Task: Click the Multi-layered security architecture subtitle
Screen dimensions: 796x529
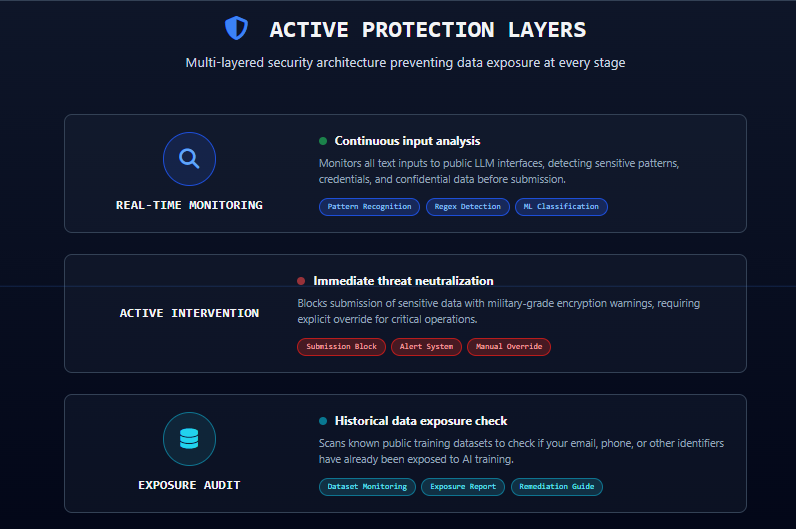Action: click(x=405, y=63)
